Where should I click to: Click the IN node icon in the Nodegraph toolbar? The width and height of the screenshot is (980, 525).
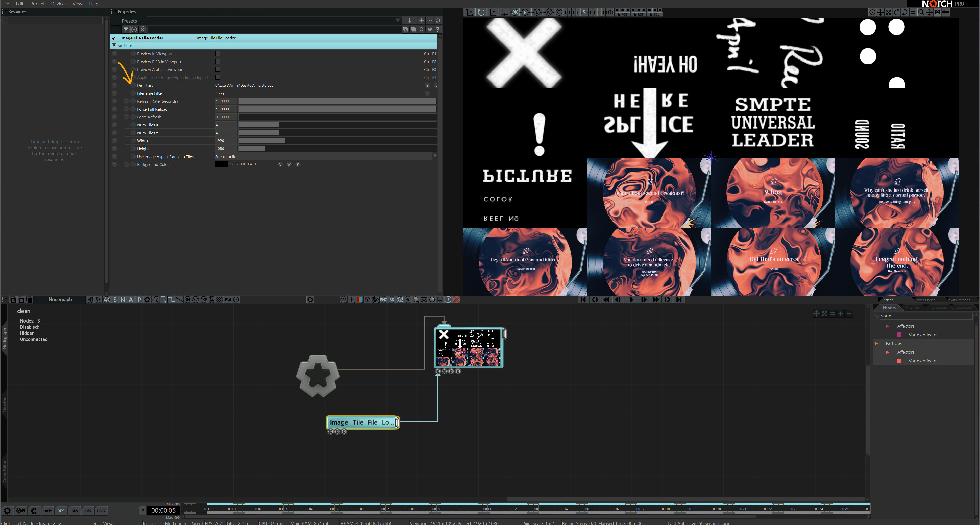click(187, 300)
